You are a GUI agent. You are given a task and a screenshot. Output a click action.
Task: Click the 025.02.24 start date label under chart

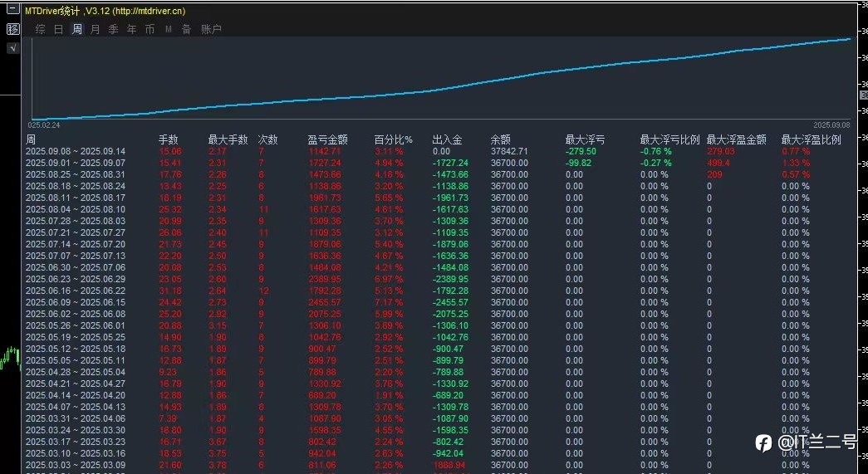pos(44,125)
